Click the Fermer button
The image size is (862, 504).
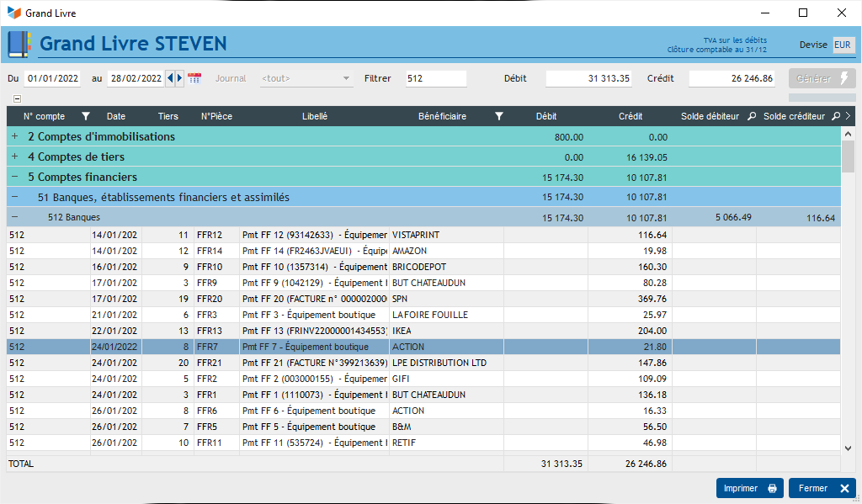tap(822, 488)
